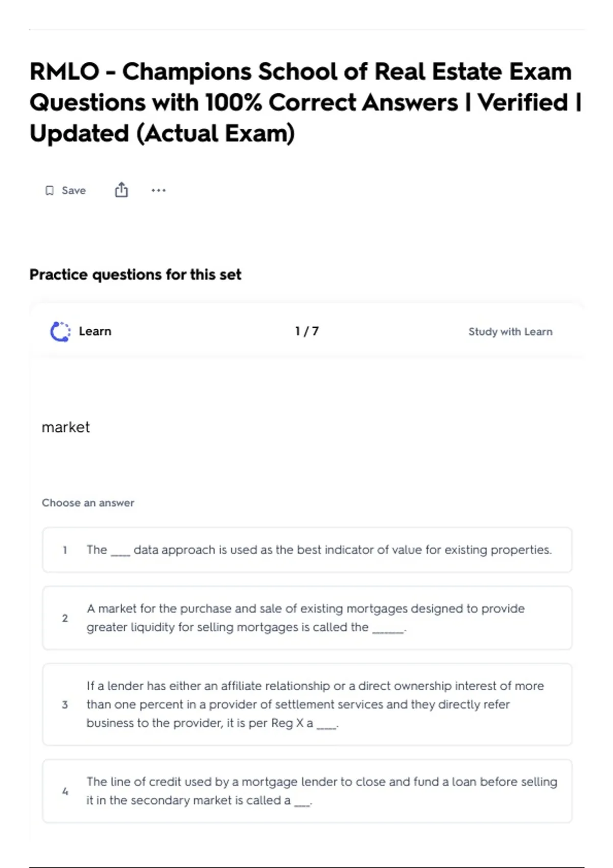This screenshot has width=613, height=868.
Task: Click the number 4 answer marker
Action: [x=65, y=791]
